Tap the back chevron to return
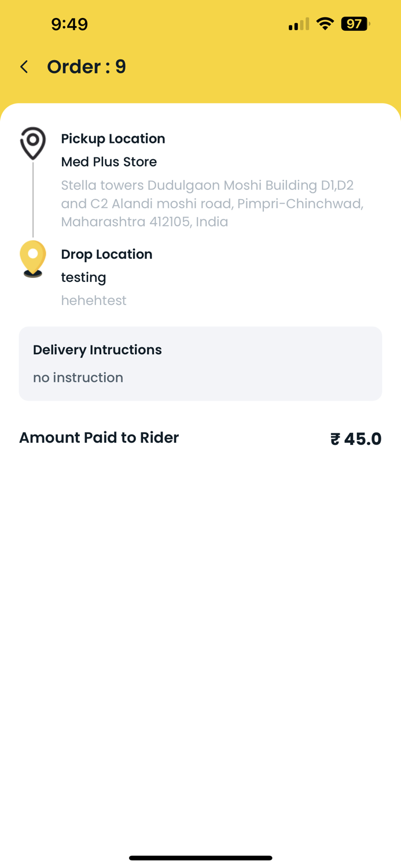 tap(23, 67)
